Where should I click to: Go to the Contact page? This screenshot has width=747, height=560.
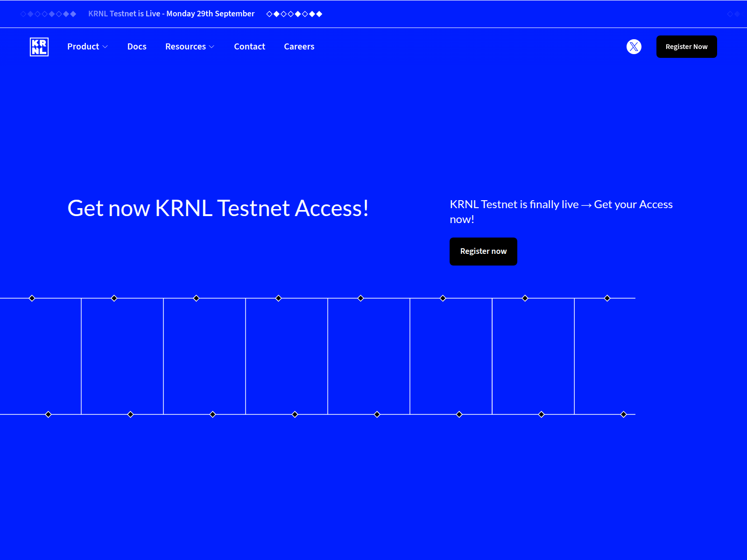point(249,47)
